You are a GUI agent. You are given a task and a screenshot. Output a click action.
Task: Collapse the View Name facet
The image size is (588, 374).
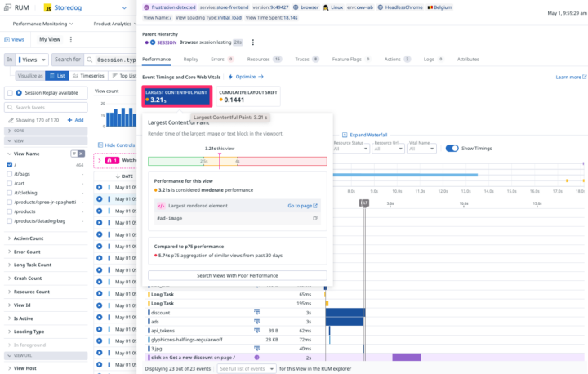click(x=9, y=154)
